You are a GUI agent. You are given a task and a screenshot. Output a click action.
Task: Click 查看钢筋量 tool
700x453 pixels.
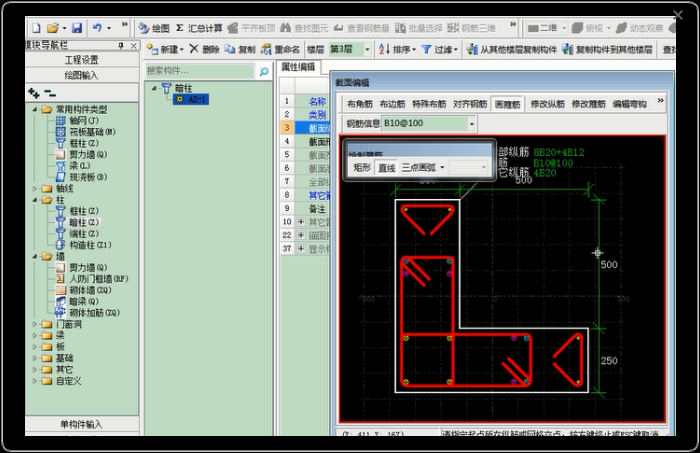click(x=362, y=29)
